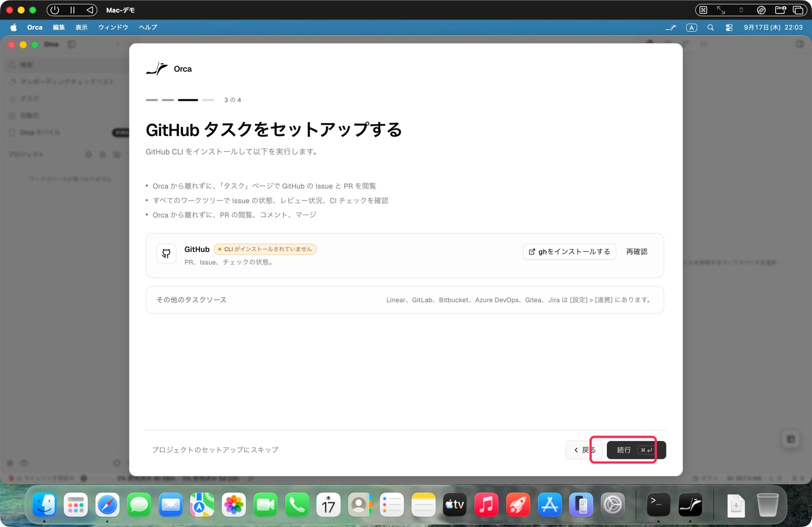
Task: Open Maps from the Dock
Action: 202,504
